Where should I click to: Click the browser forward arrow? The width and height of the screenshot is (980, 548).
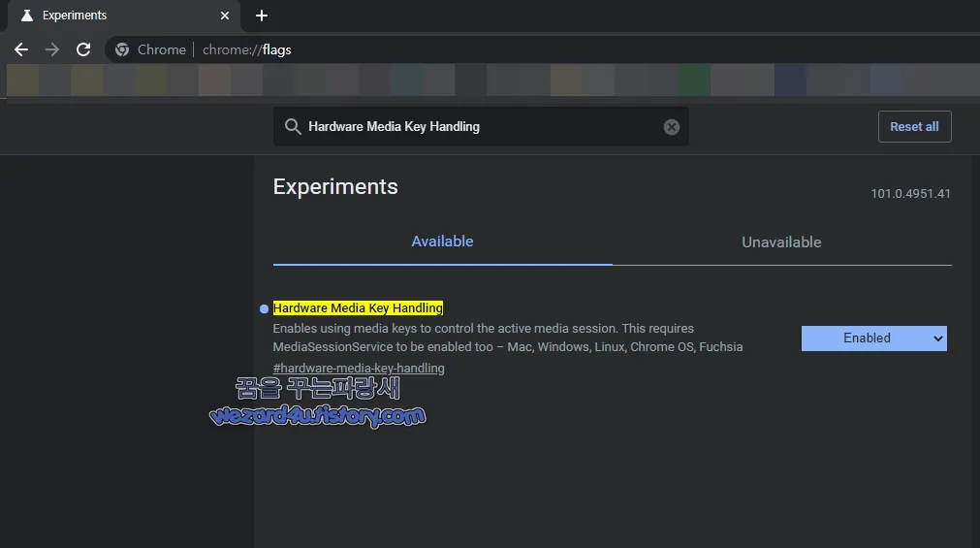(x=52, y=49)
